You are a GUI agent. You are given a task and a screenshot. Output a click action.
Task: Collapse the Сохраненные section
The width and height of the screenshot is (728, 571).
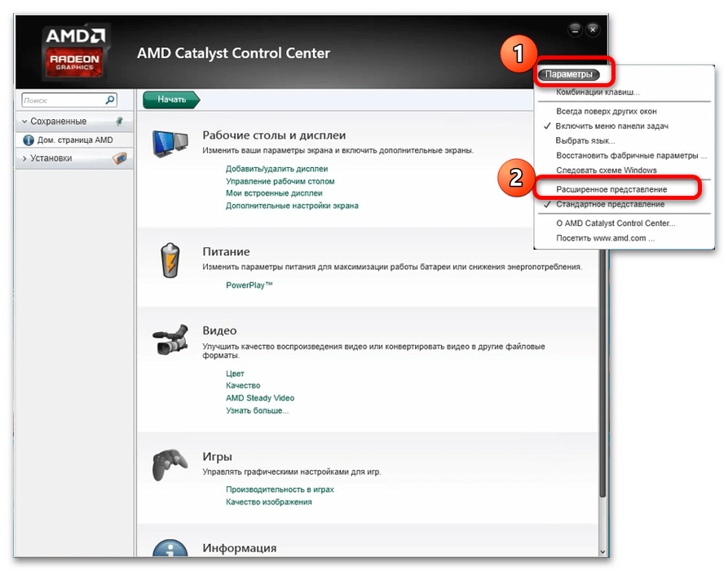click(25, 122)
